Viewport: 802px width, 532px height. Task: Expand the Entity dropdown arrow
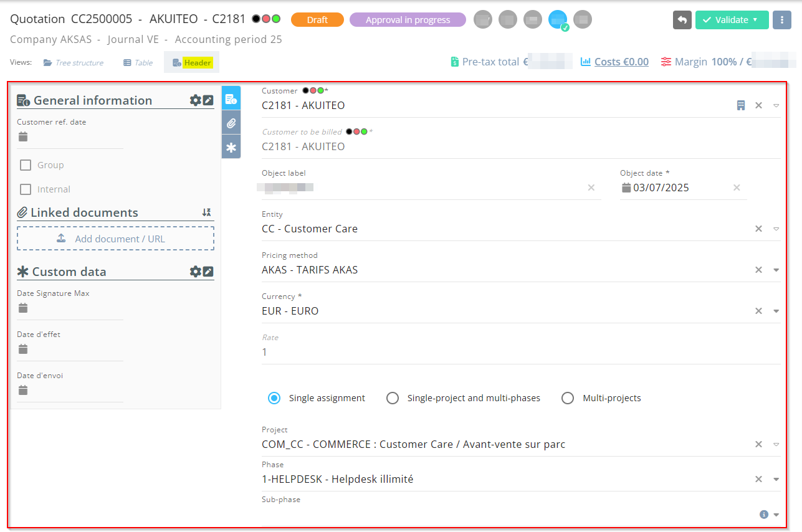pos(776,229)
